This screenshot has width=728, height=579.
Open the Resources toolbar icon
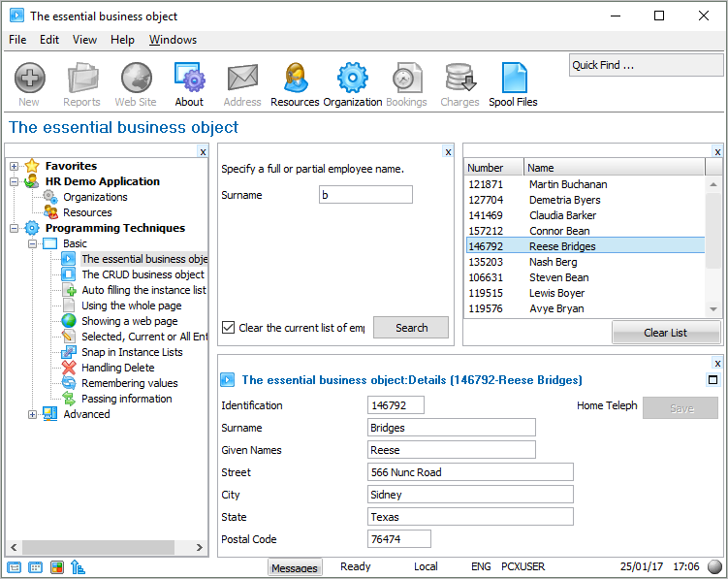pyautogui.click(x=295, y=84)
